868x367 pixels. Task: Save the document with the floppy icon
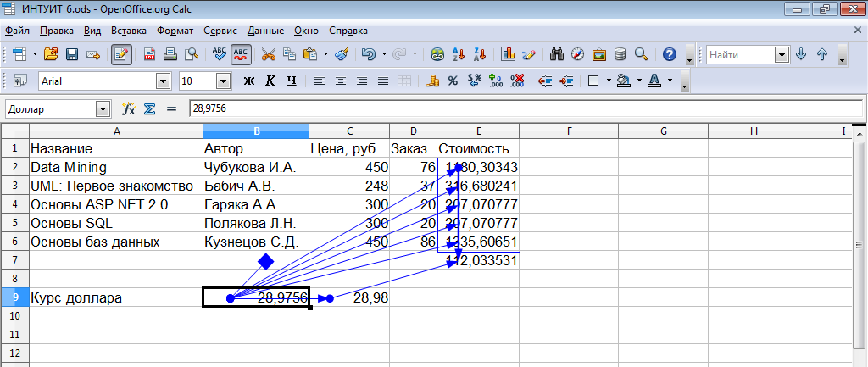[72, 54]
